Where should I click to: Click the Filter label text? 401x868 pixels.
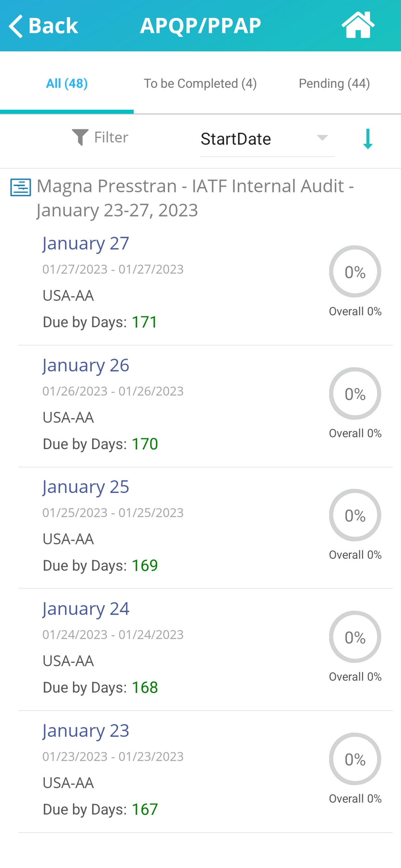click(x=111, y=137)
